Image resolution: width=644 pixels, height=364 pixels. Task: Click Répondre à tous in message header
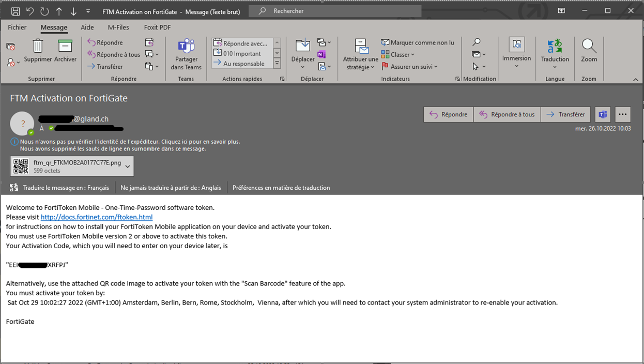coord(507,114)
